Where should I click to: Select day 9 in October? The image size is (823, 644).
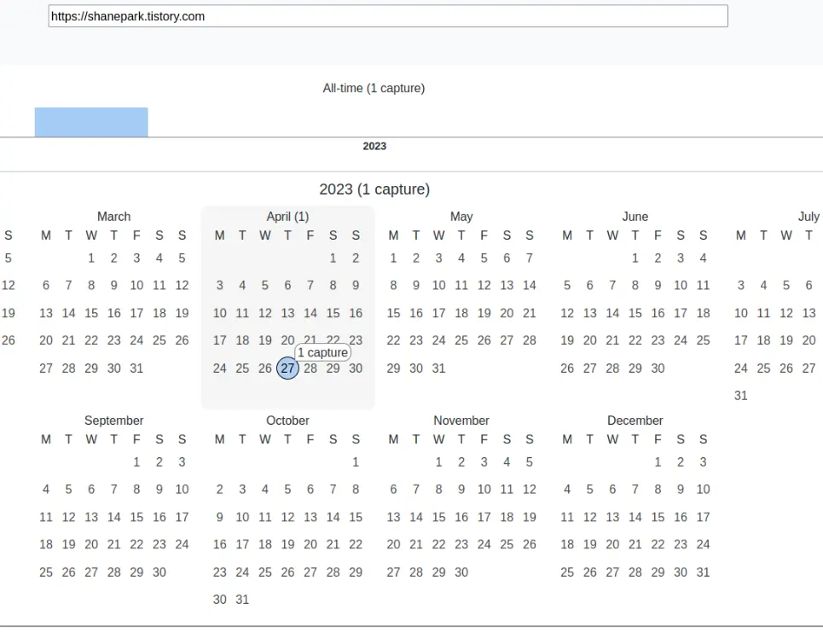tap(219, 518)
